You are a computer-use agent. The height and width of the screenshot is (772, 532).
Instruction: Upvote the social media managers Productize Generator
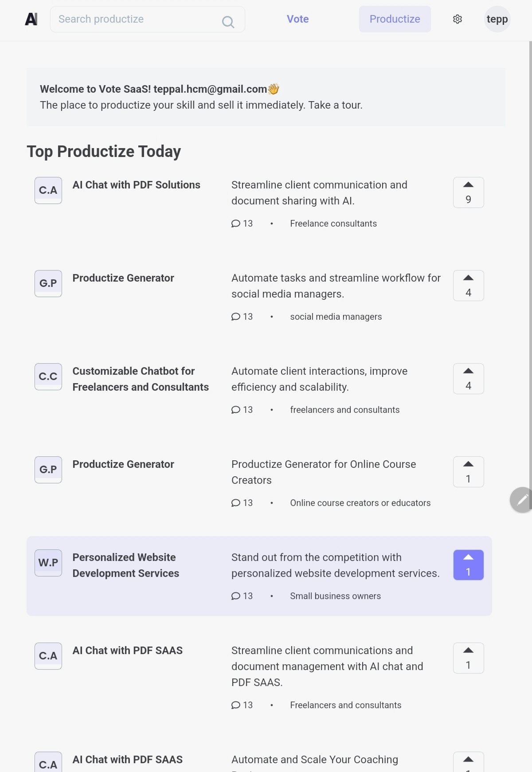pos(468,286)
